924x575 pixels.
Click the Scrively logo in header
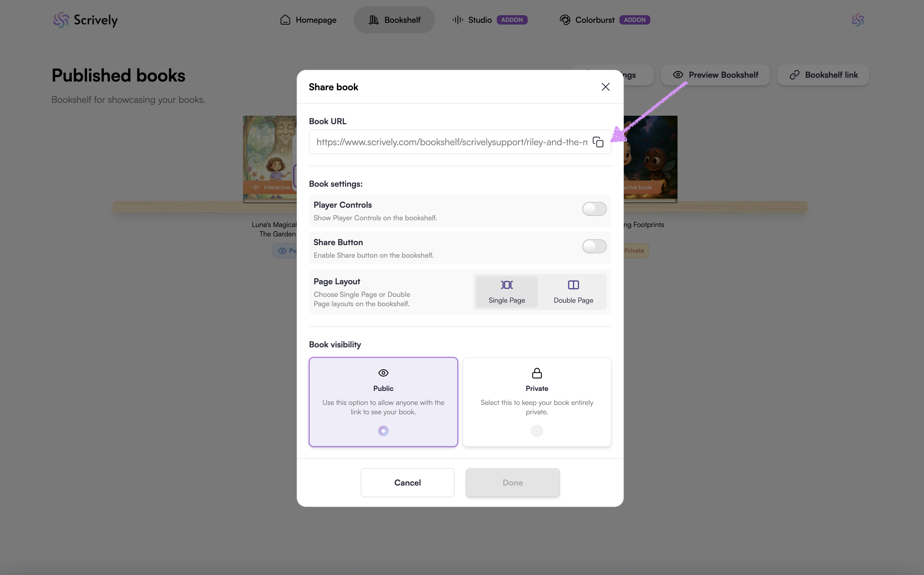tap(85, 20)
